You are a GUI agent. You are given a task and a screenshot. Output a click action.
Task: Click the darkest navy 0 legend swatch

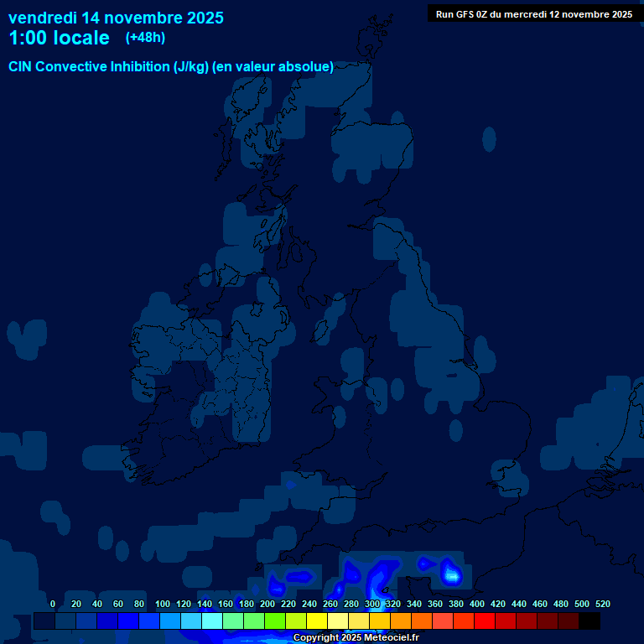coord(44,621)
